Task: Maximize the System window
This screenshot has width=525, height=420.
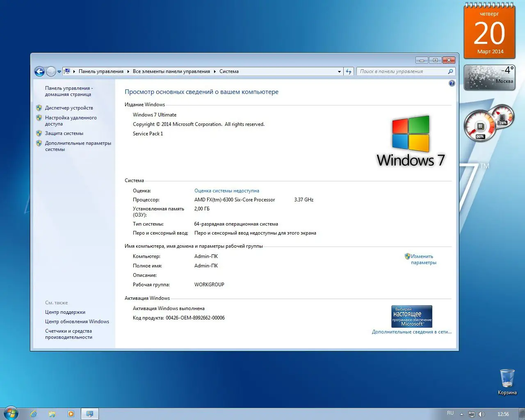Action: [x=435, y=60]
